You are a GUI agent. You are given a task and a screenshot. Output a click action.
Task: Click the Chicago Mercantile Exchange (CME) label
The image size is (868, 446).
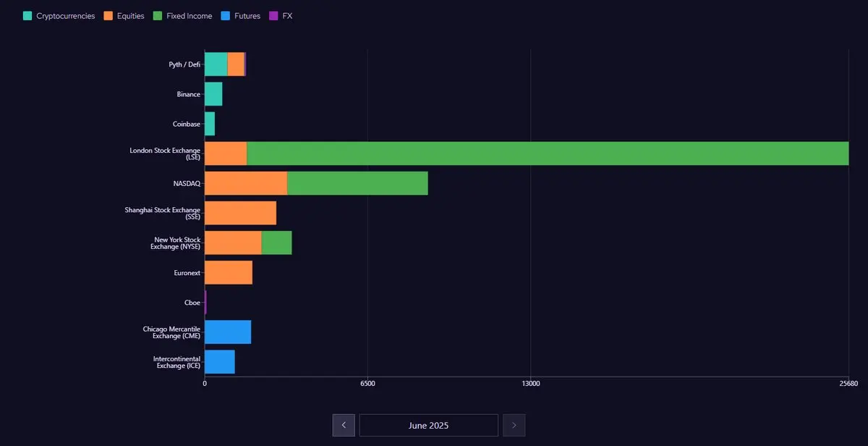[171, 332]
